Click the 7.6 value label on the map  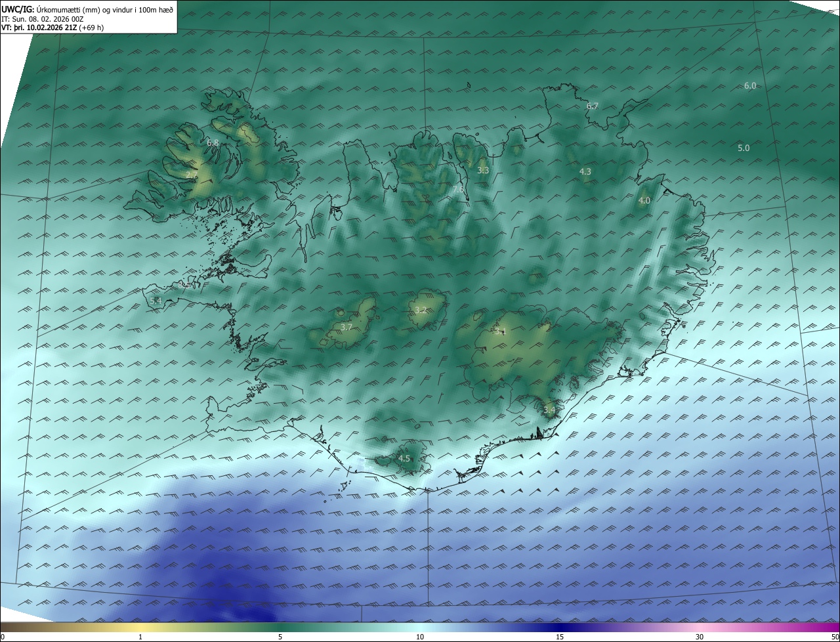click(x=459, y=189)
